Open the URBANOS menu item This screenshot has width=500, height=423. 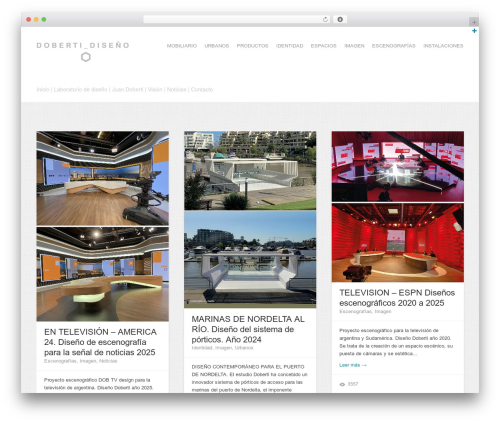click(217, 46)
